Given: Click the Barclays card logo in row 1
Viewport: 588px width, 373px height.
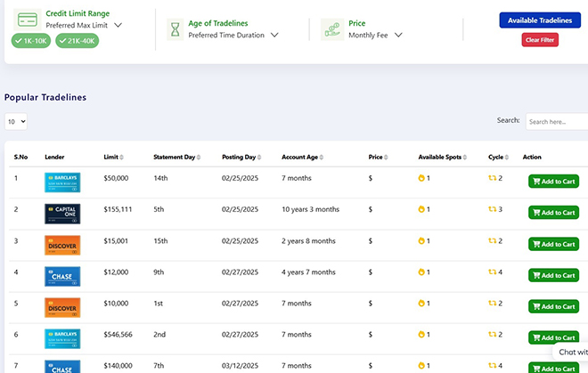Looking at the screenshot, I should [x=62, y=182].
